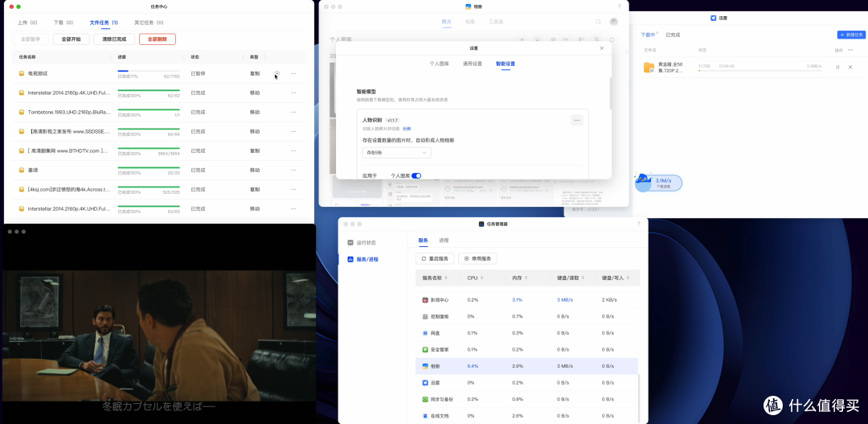Switch to the 进程 tab in task manager
Image resolution: width=868 pixels, height=424 pixels.
(x=444, y=241)
